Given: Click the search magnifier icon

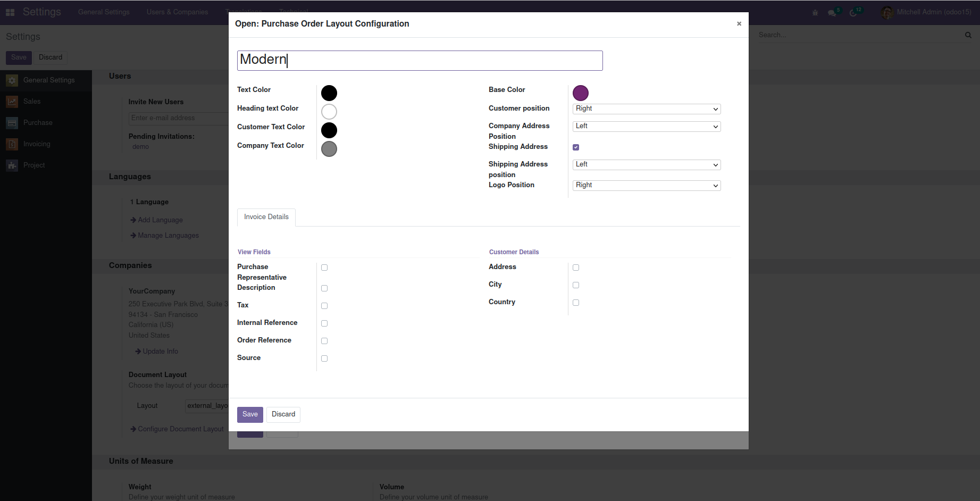Looking at the screenshot, I should point(968,35).
